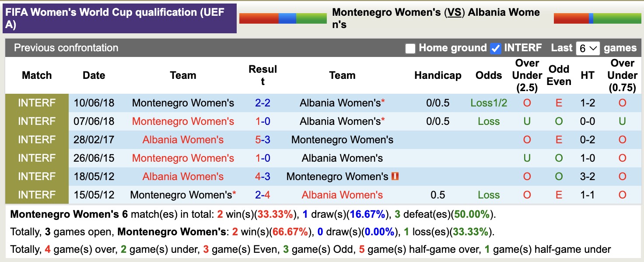
Task: Click the right win-draw-loss color bar
Action: coord(597,18)
